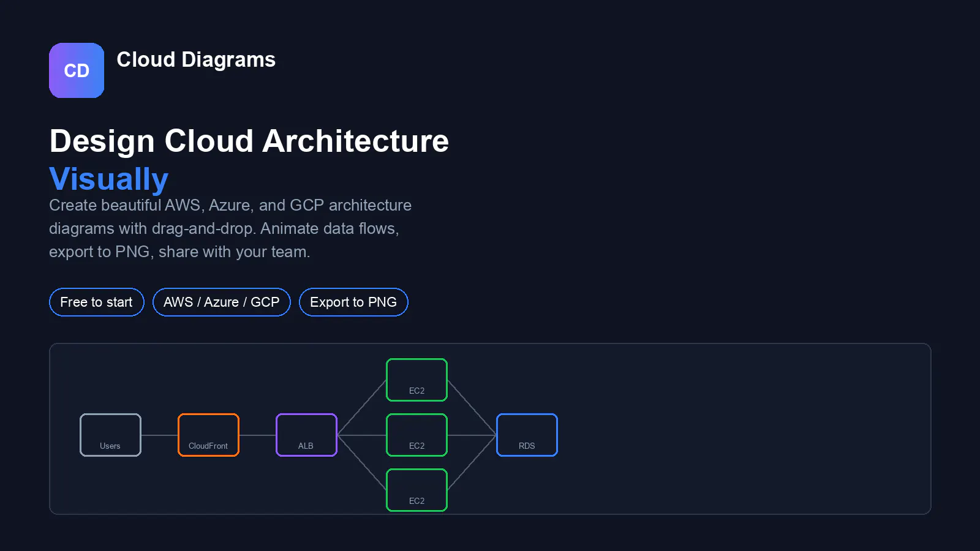Select the ALB node
Image resolution: width=980 pixels, height=551 pixels.
(306, 435)
